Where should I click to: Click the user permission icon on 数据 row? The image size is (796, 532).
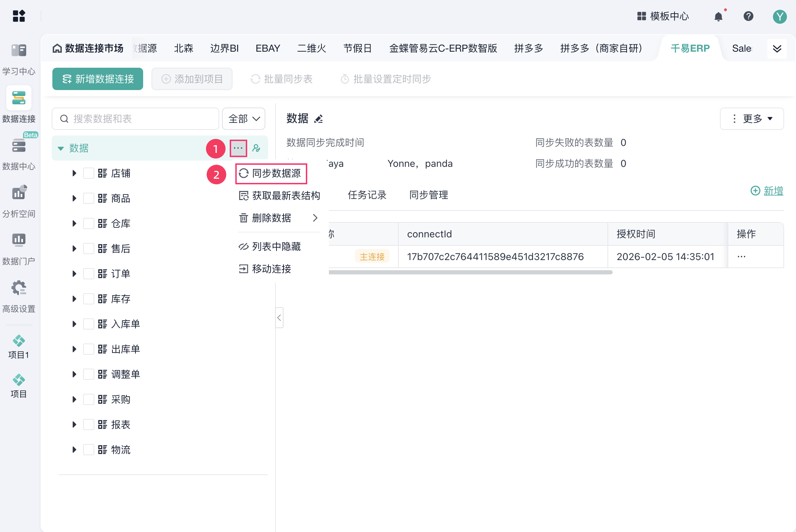[x=257, y=148]
